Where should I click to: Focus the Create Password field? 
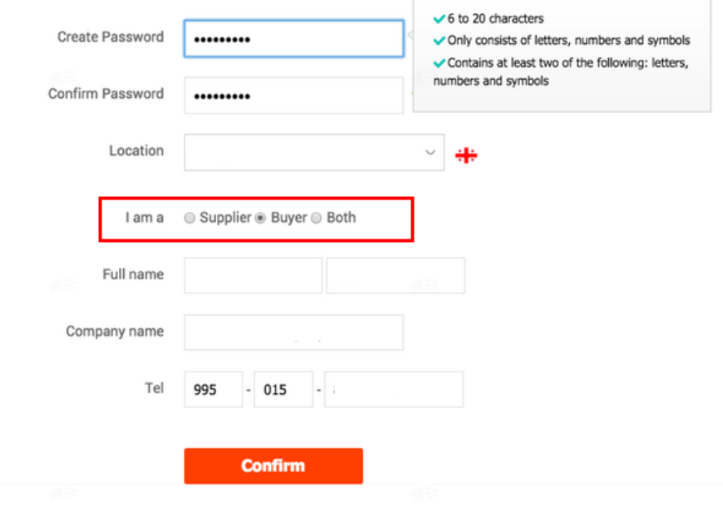(x=294, y=39)
